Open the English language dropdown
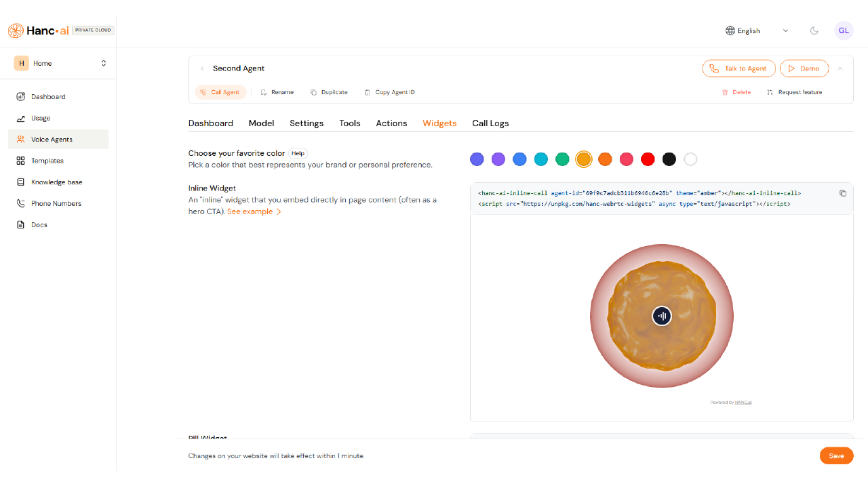 (x=757, y=30)
